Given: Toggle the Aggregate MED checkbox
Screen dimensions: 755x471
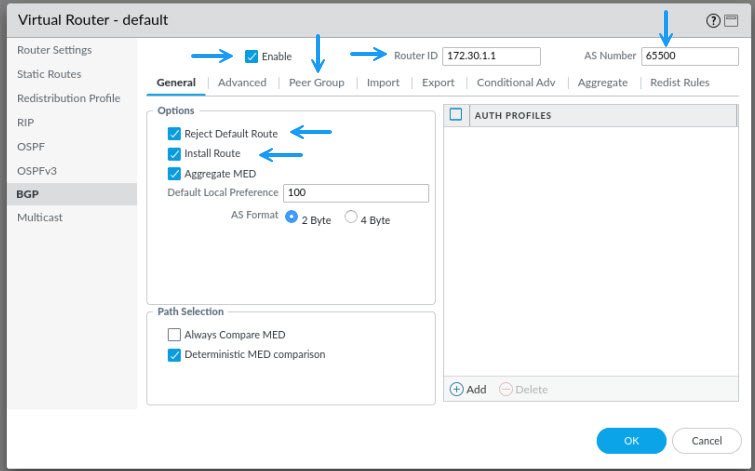Looking at the screenshot, I should (174, 173).
